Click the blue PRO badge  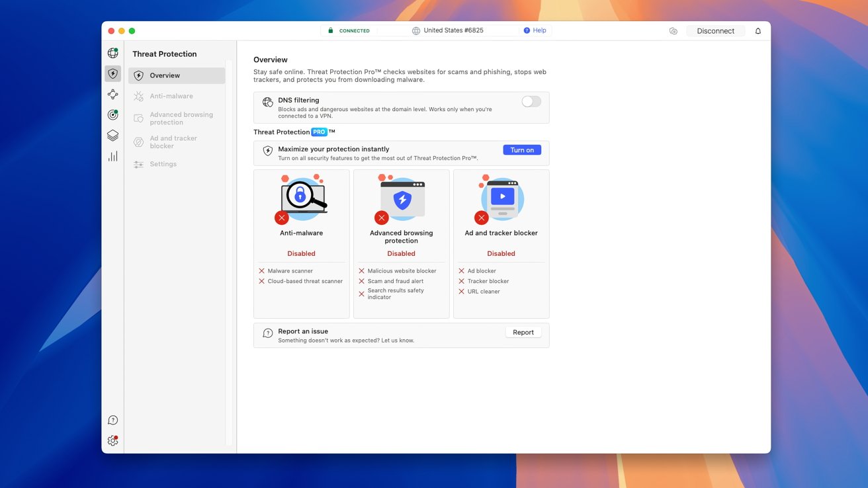[320, 132]
